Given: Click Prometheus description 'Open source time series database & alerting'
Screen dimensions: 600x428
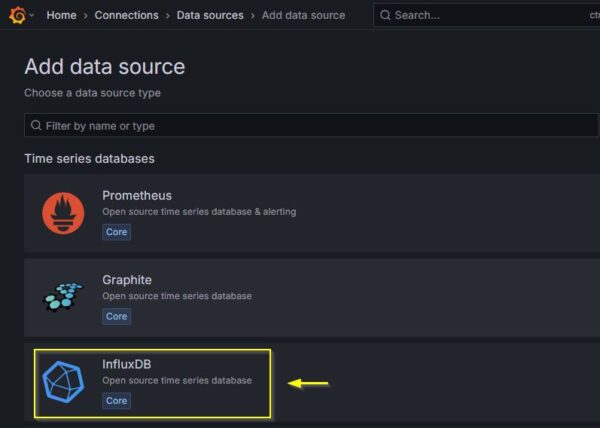Looking at the screenshot, I should 199,212.
